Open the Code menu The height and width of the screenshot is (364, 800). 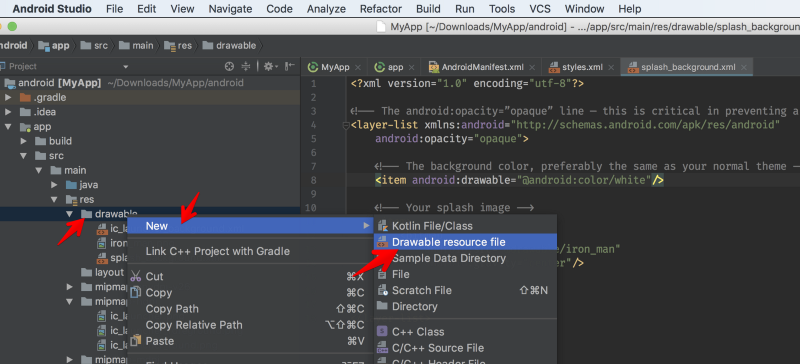coord(280,9)
